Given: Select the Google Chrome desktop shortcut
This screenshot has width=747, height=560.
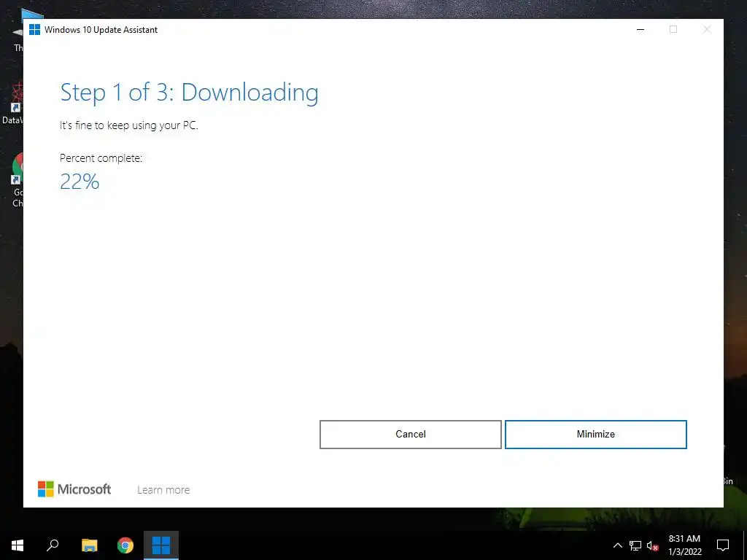Looking at the screenshot, I should pos(18,180).
